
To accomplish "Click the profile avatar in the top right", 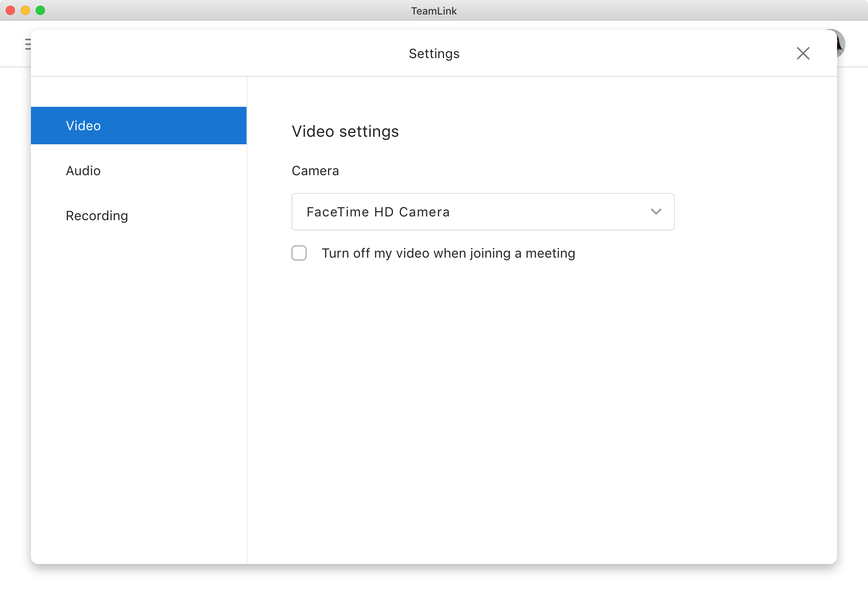I will [841, 43].
